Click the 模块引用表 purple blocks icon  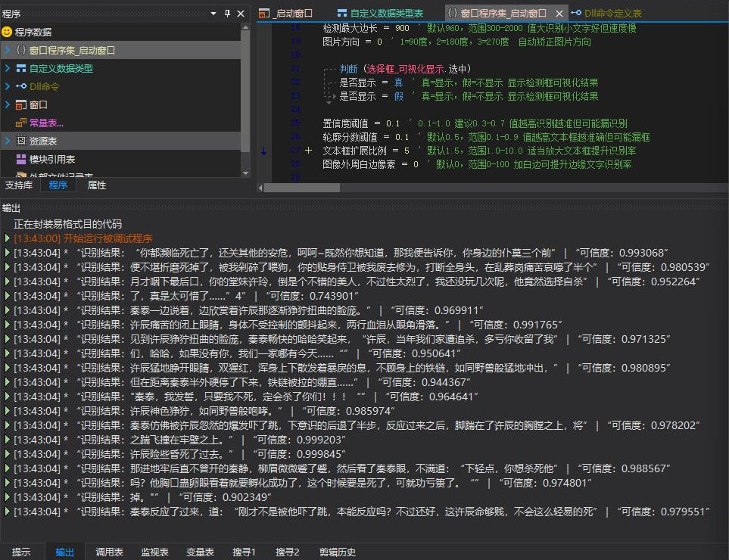pyautogui.click(x=20, y=159)
